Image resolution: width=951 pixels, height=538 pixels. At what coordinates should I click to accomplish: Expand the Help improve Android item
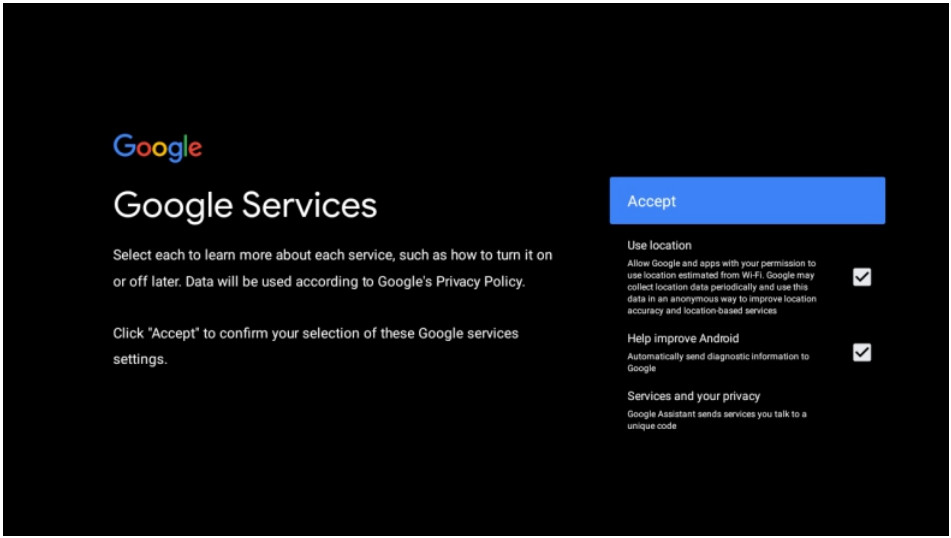[683, 338]
